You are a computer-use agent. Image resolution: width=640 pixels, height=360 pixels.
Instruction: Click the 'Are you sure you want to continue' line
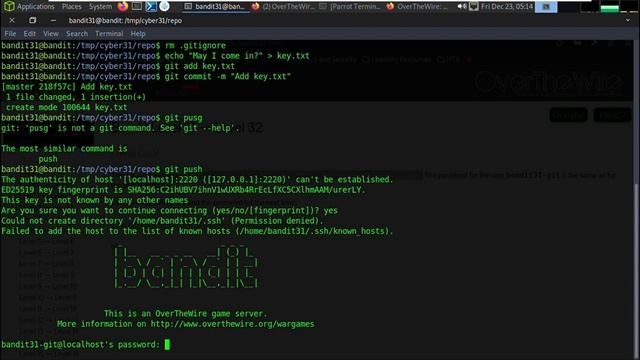pos(169,211)
